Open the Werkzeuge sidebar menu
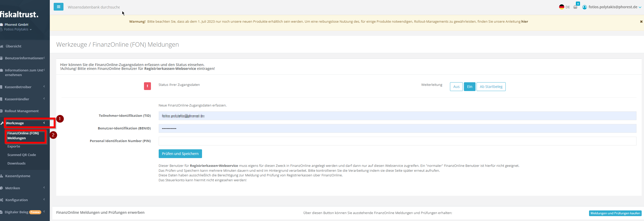644x221 pixels. click(15, 123)
